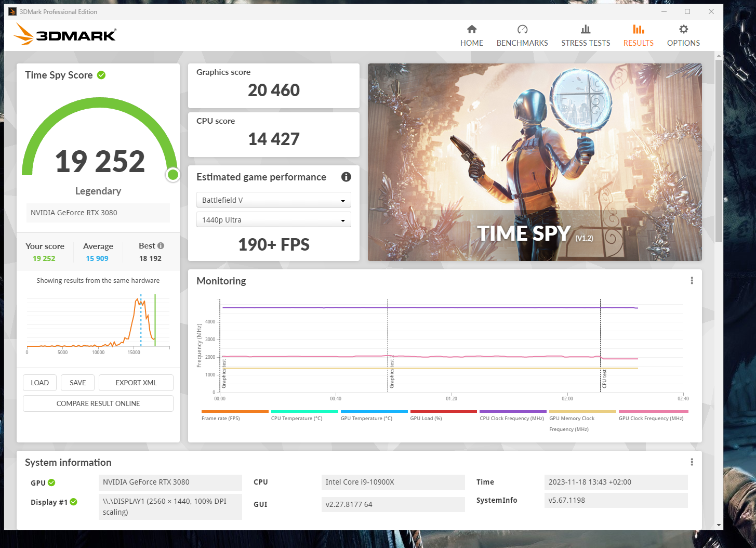Click the scrollbar down arrow
The width and height of the screenshot is (756, 548).
[719, 525]
